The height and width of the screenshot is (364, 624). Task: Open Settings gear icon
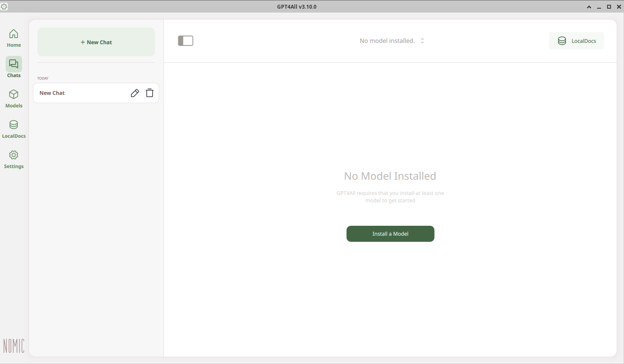tap(13, 155)
